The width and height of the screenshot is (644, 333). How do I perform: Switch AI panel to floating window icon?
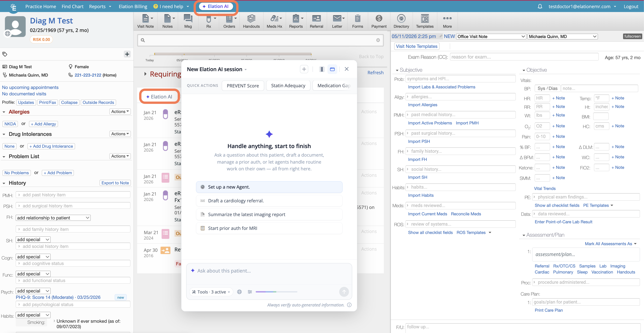pyautogui.click(x=332, y=69)
